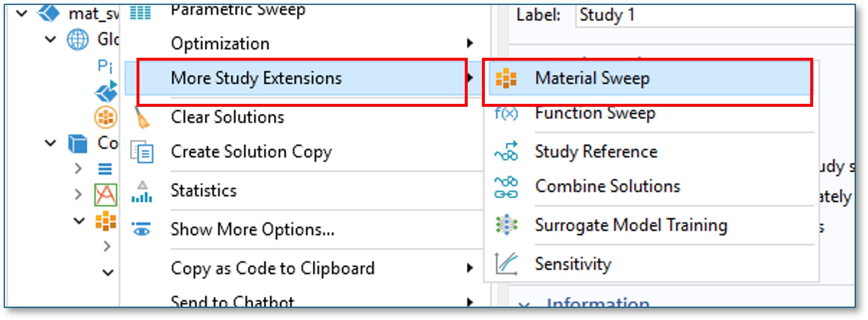Choose Material Sweep from the submenu
Screen dimensions: 868x320
(x=592, y=78)
